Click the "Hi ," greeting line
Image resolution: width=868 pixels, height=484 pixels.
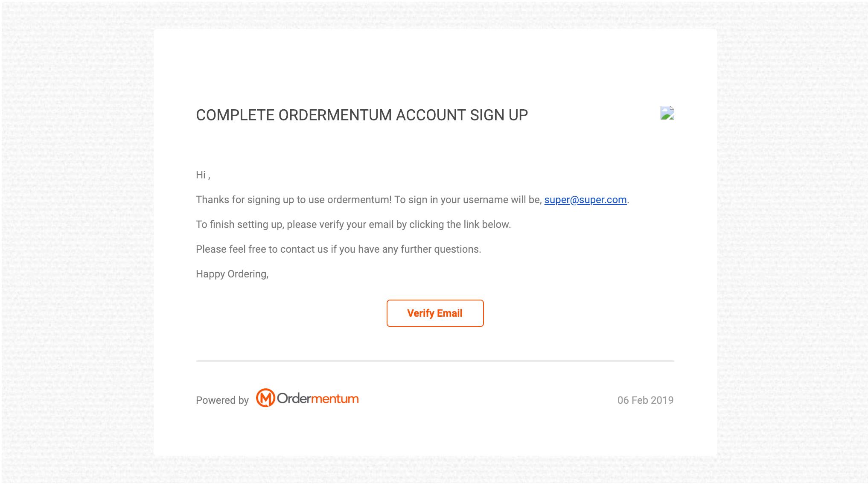click(203, 175)
